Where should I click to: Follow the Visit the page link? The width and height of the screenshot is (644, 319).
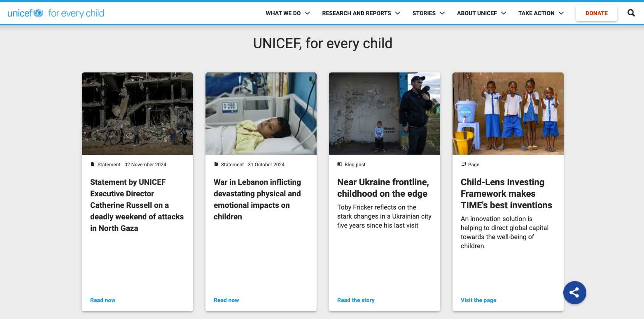[478, 300]
